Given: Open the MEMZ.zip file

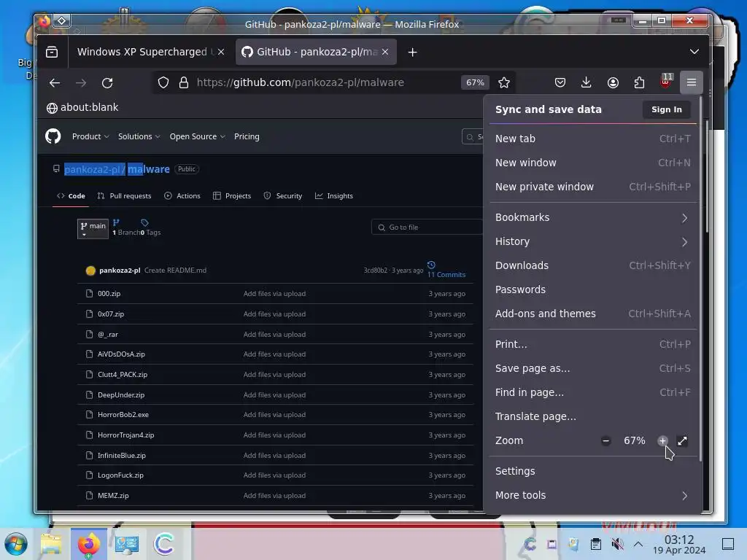Looking at the screenshot, I should (x=113, y=496).
